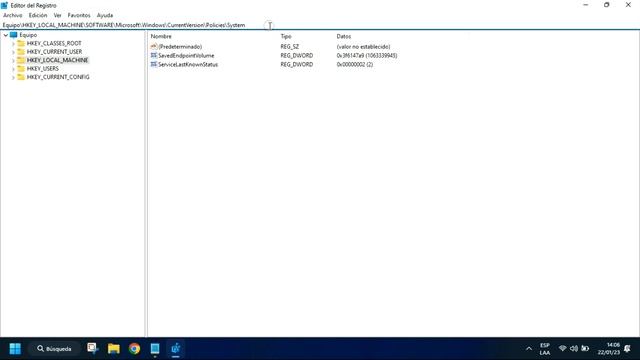Select HKEY_CURRENT_CONFIG label in tree
Viewport: 640px width, 360px height.
58,77
